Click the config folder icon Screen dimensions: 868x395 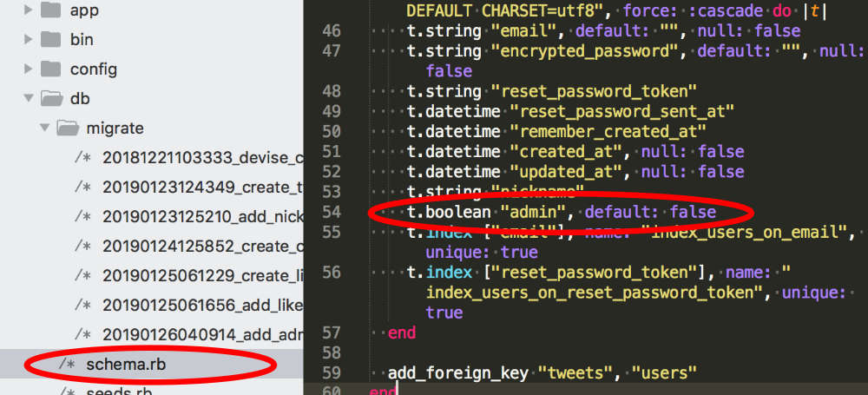[x=51, y=69]
